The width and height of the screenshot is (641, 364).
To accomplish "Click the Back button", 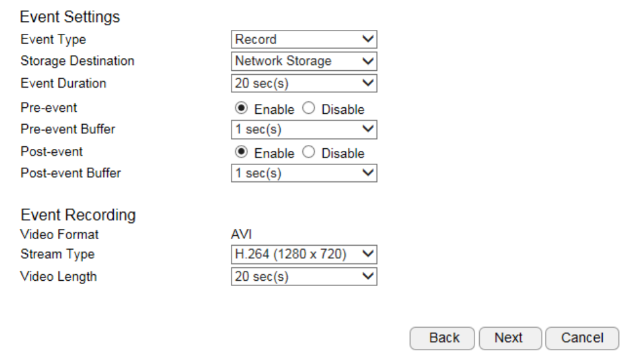I will [444, 338].
